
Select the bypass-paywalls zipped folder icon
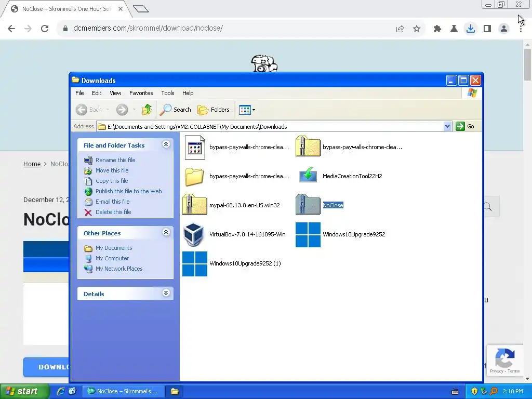pos(308,146)
